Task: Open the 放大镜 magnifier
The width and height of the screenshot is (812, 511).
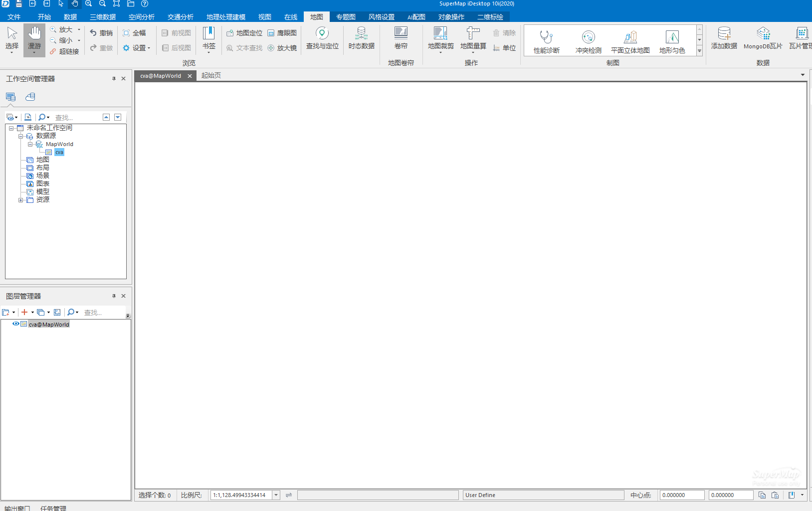Action: pos(282,48)
